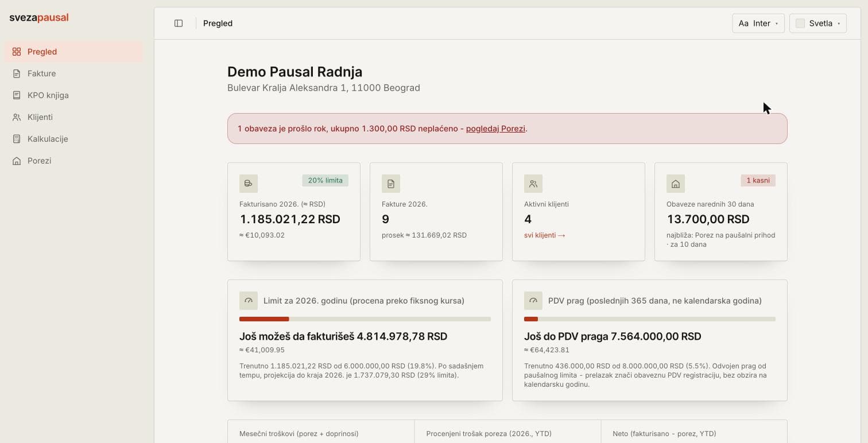Open the Inter font dropdown

point(758,24)
